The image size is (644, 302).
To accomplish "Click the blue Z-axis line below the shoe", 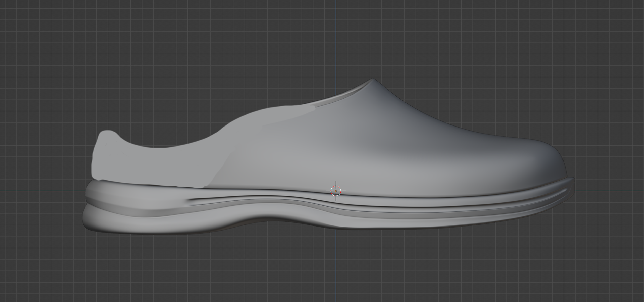I will click(x=336, y=268).
